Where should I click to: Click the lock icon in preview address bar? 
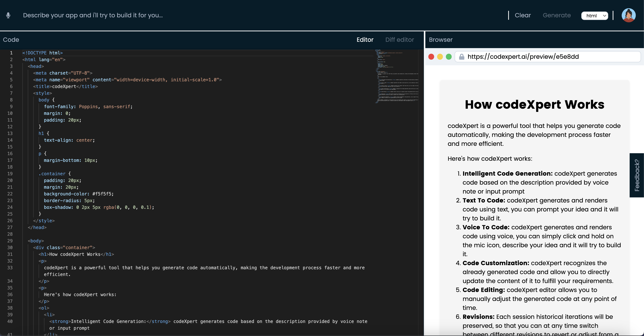tap(462, 57)
